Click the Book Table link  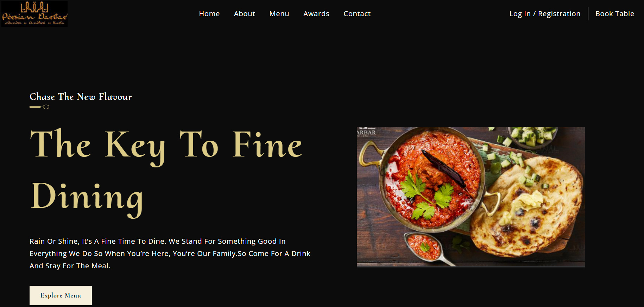[x=615, y=14]
